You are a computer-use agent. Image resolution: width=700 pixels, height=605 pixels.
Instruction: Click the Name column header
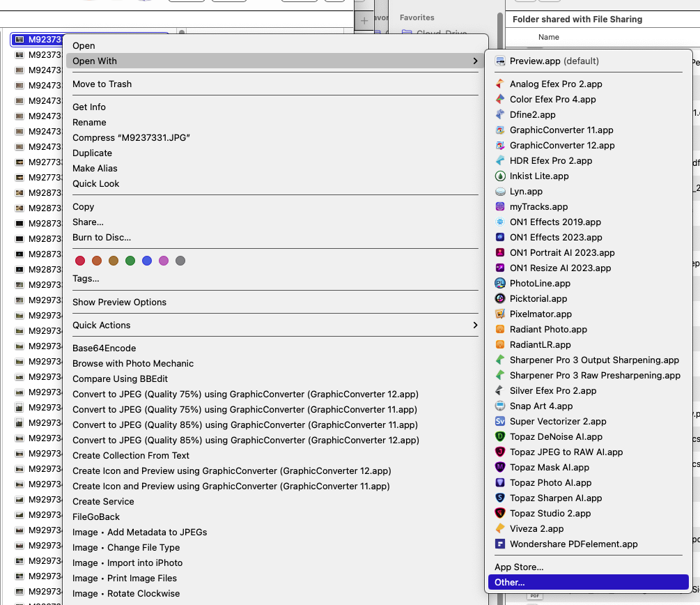pos(549,38)
